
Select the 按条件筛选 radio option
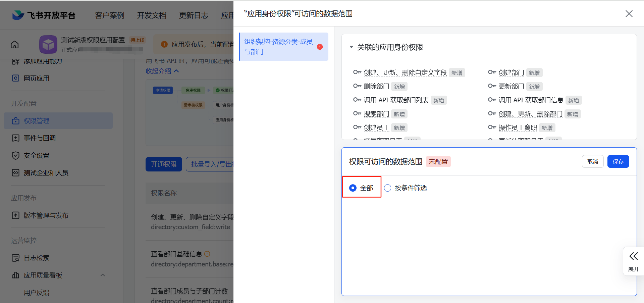click(388, 188)
